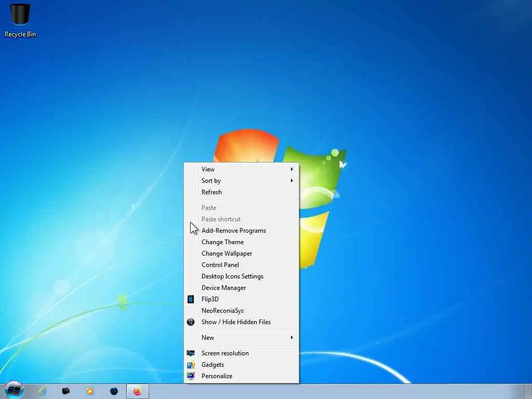Click the dark round taskbar icon
The image size is (532, 399).
[x=114, y=391]
